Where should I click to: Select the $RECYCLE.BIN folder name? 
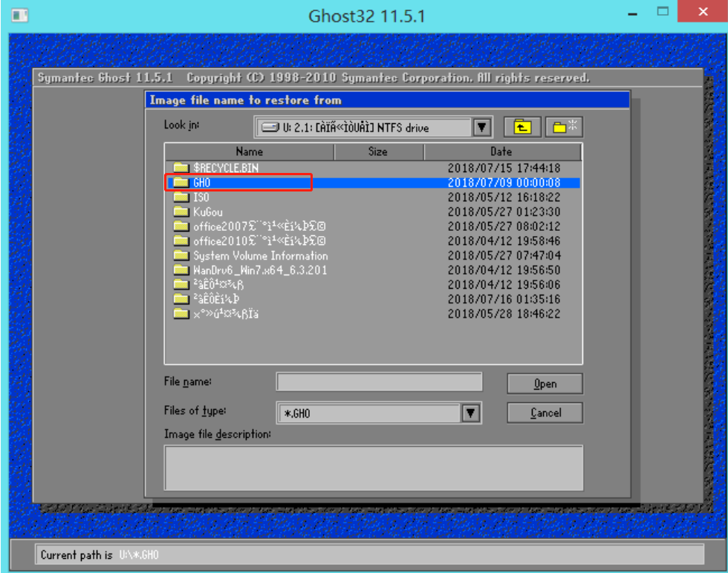tap(226, 168)
